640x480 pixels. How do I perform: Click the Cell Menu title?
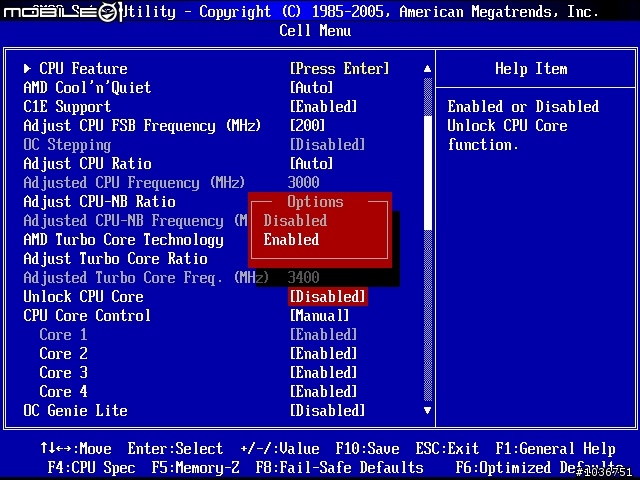[315, 31]
